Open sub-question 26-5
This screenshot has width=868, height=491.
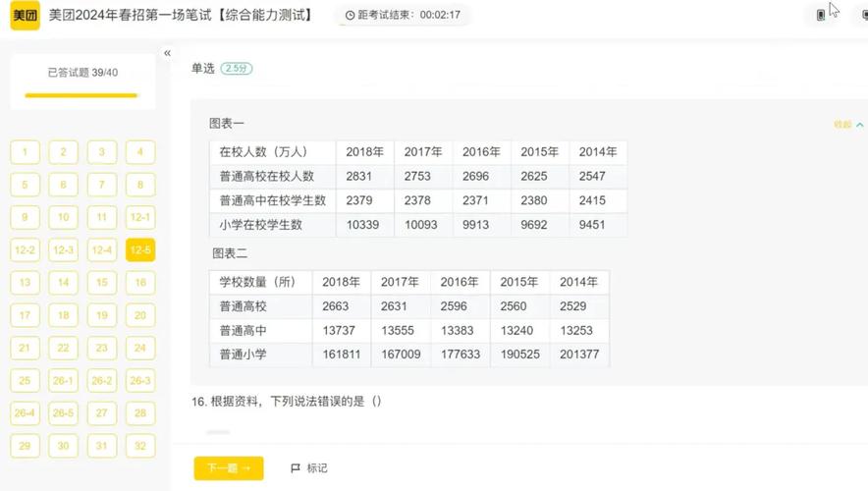click(63, 413)
